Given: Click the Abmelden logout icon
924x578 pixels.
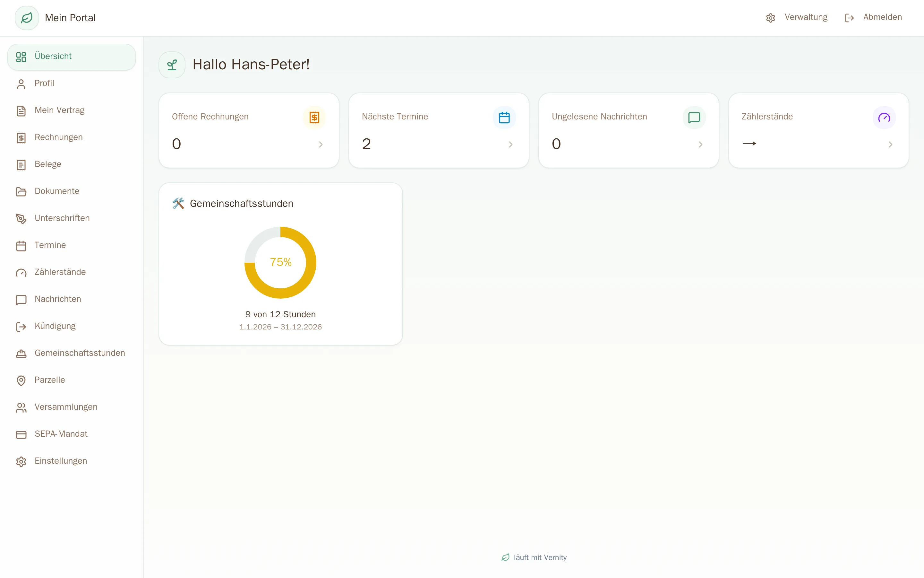Looking at the screenshot, I should point(849,18).
